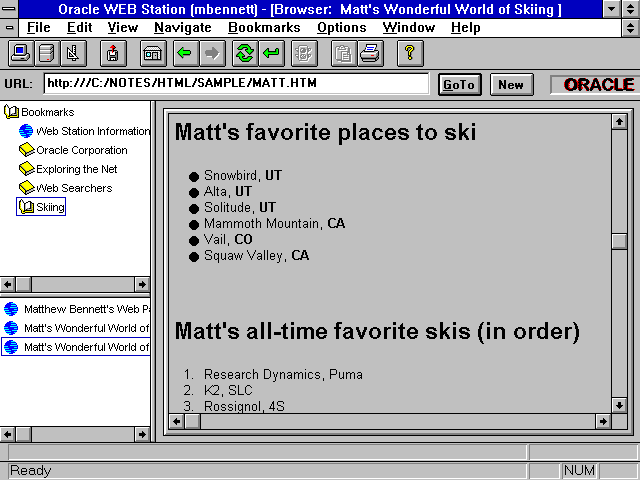
Task: Expand the Oracle Corporation bookmark folder
Action: coord(27,150)
